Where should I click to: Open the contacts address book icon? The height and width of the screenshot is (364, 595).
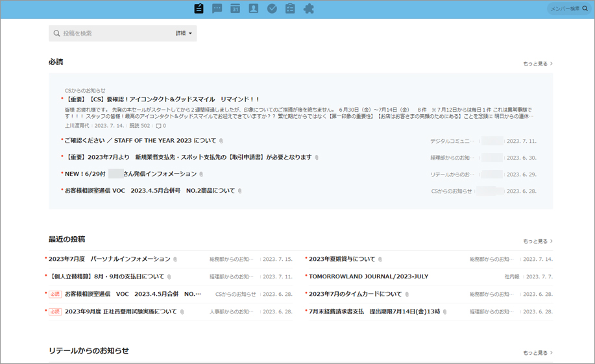[254, 9]
